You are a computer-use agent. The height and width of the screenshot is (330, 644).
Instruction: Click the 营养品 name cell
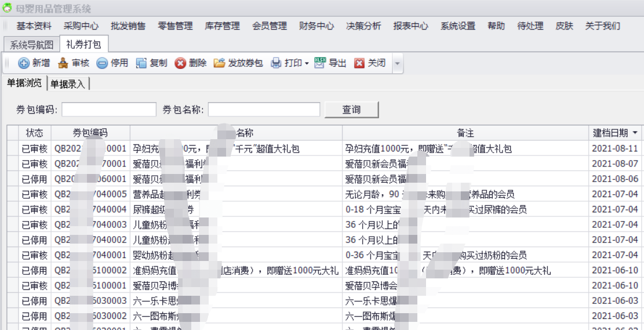coord(236,194)
